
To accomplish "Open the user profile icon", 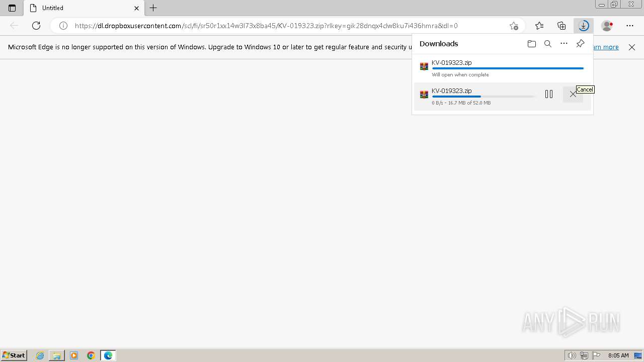I will pyautogui.click(x=607, y=26).
